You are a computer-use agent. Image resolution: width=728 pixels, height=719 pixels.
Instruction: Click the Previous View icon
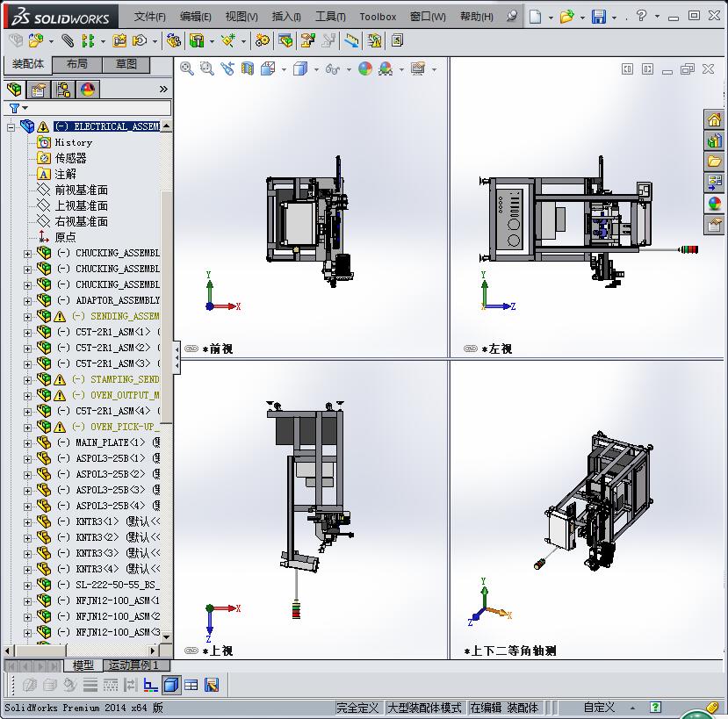pos(227,68)
